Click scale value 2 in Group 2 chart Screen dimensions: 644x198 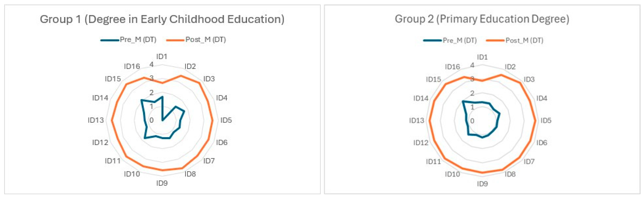coord(472,93)
